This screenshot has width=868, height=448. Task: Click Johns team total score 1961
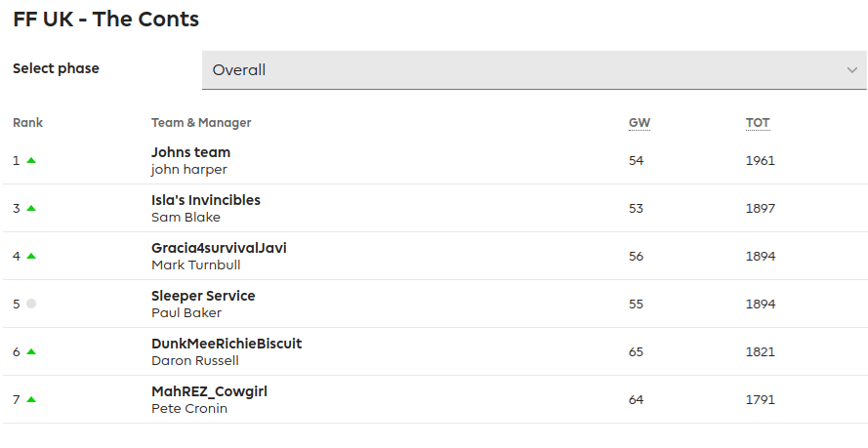click(761, 160)
